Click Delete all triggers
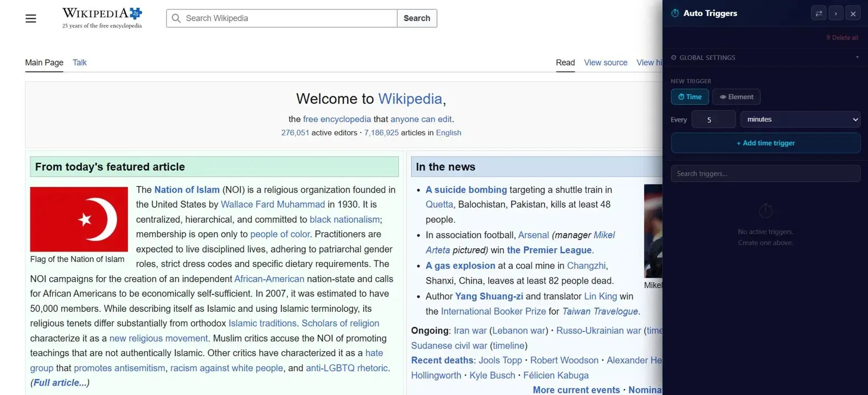 842,38
